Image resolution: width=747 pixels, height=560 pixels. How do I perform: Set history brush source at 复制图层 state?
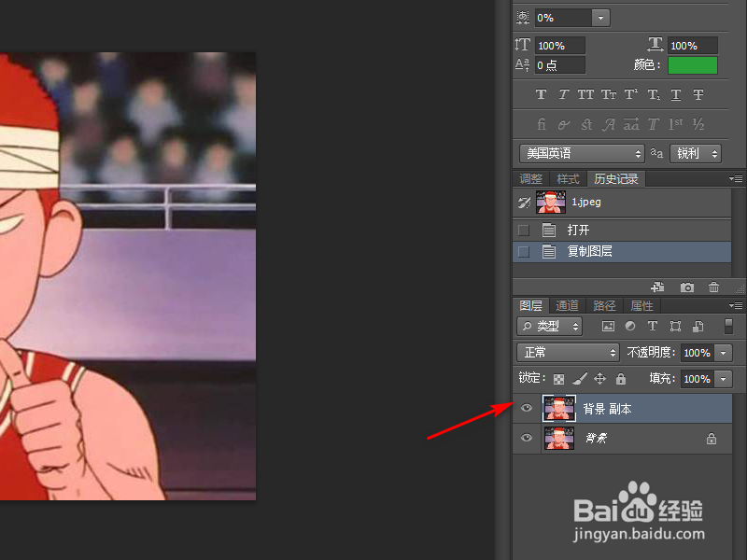tap(524, 251)
